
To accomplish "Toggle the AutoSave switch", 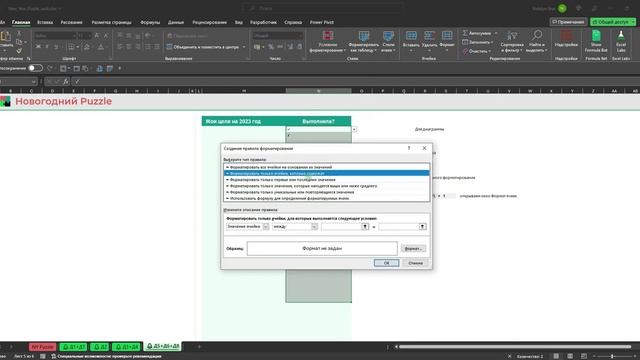I will coord(36,68).
